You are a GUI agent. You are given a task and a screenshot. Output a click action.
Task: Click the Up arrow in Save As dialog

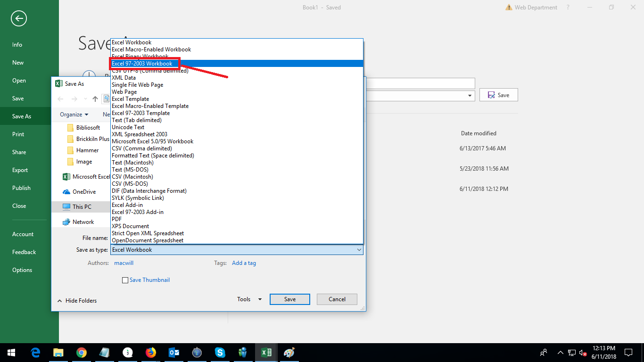click(95, 99)
